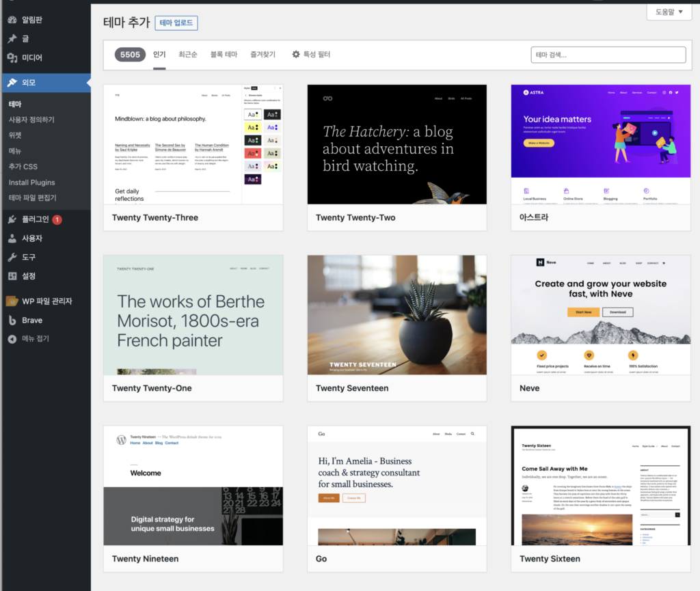Click the Twenty Sixteen theme name
This screenshot has width=700, height=591.
pos(550,559)
